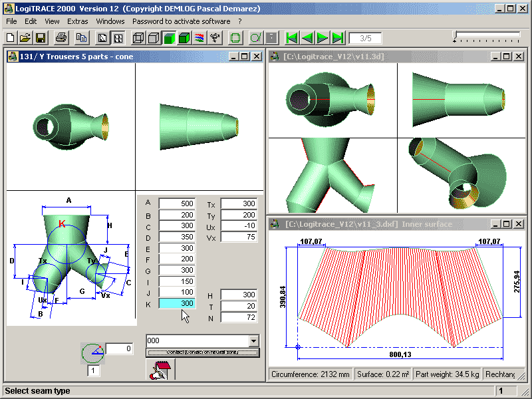Expand the seam type dropdown arrow
The image size is (532, 399).
tap(254, 340)
